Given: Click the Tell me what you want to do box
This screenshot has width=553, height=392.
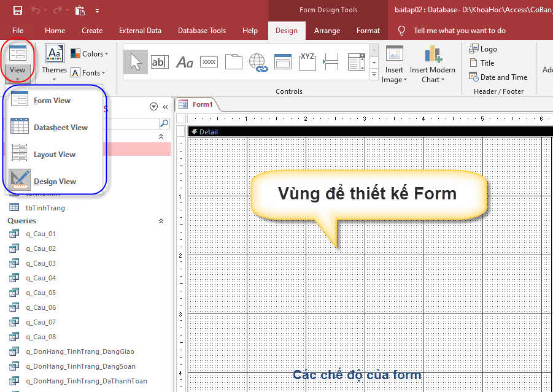Looking at the screenshot, I should (459, 31).
